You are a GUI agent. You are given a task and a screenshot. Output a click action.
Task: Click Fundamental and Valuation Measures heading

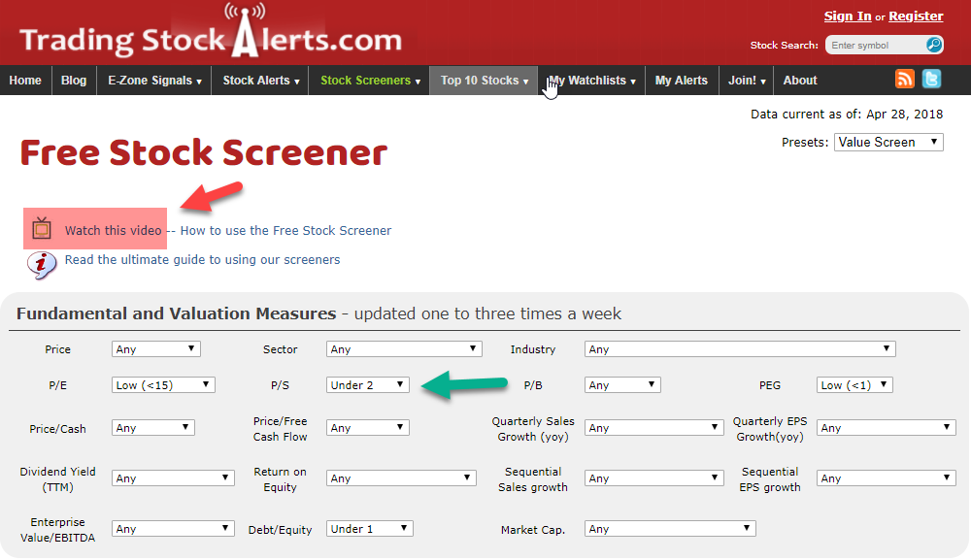pyautogui.click(x=177, y=313)
